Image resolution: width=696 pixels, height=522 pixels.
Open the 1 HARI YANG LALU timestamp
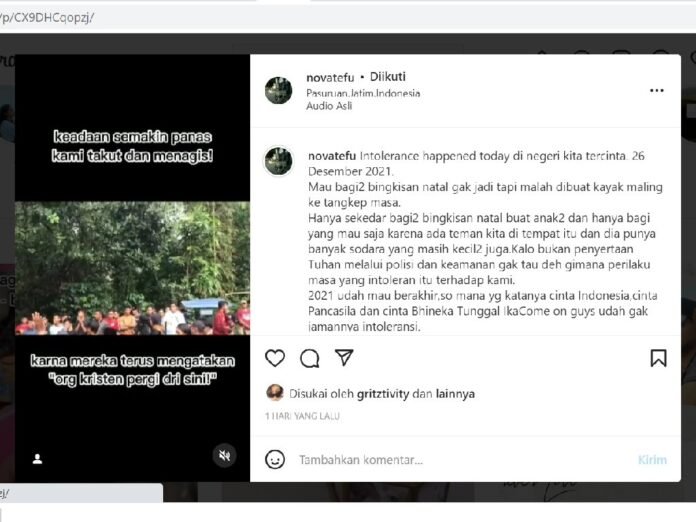point(302,416)
